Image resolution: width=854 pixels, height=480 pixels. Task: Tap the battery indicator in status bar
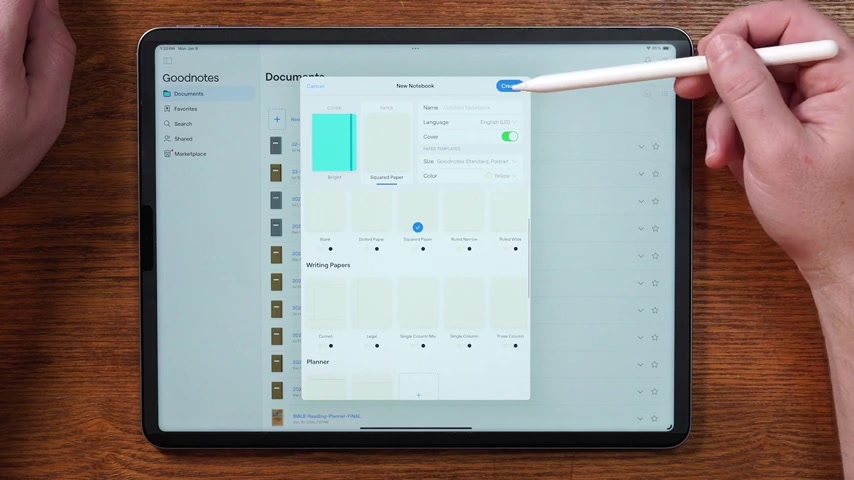[x=666, y=48]
